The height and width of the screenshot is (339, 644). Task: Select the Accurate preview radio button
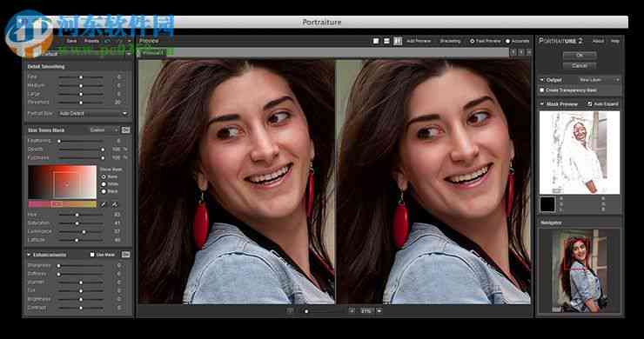[507, 41]
